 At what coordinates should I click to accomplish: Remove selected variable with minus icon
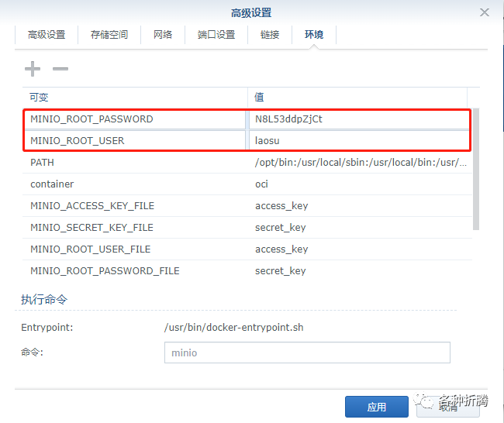click(60, 69)
